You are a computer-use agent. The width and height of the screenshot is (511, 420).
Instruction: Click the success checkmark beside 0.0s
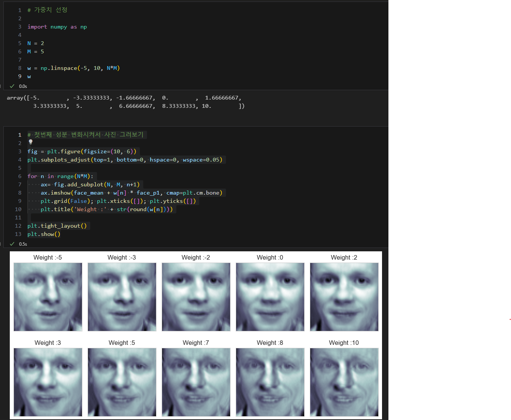(x=12, y=86)
